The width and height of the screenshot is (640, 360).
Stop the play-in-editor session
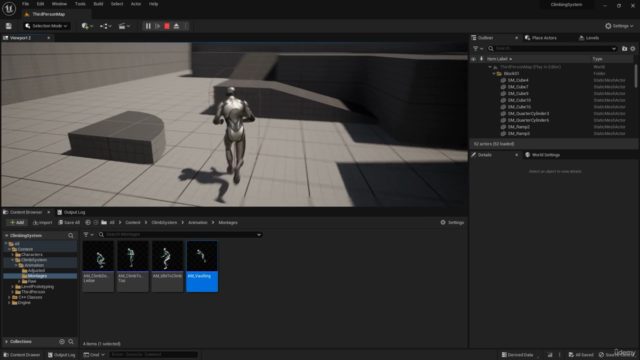[167, 26]
